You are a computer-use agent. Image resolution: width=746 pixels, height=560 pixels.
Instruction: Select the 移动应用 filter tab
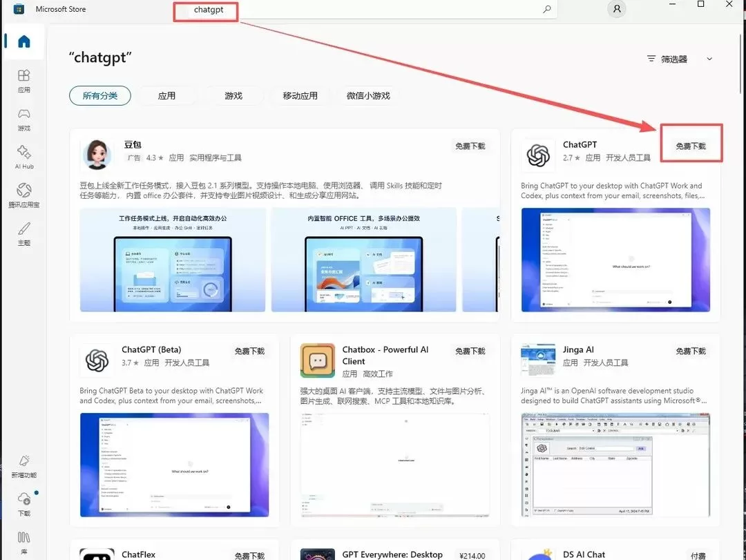[x=300, y=95]
